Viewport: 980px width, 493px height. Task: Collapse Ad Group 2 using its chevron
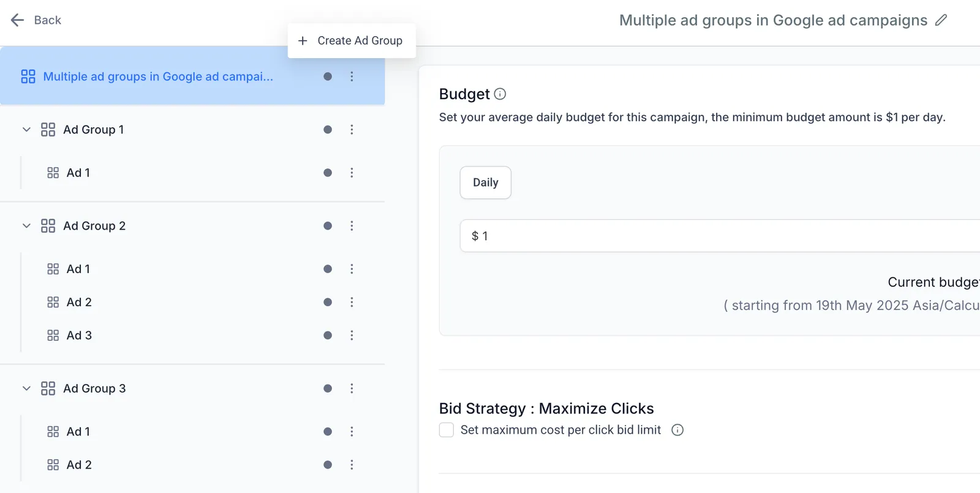coord(26,226)
